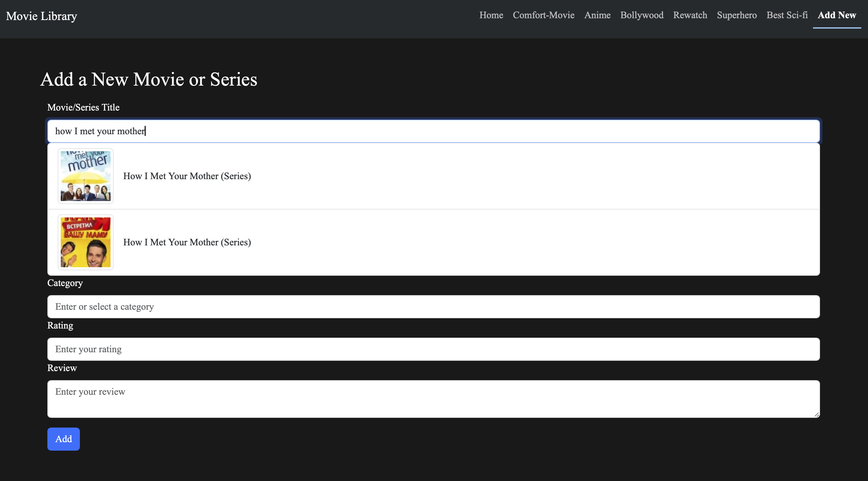Click the Review field label
This screenshot has width=868, height=481.
click(x=62, y=368)
